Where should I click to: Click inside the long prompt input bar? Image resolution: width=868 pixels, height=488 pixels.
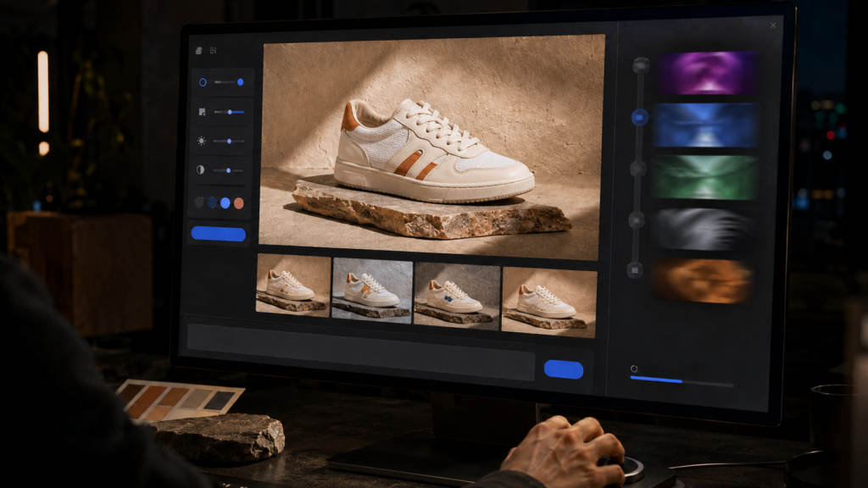361,352
